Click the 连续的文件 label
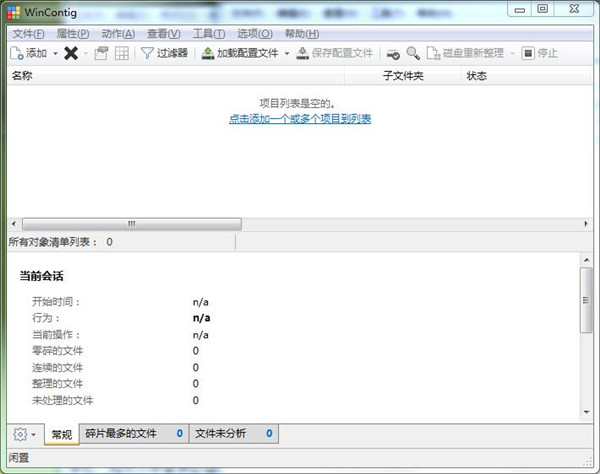 (57, 368)
